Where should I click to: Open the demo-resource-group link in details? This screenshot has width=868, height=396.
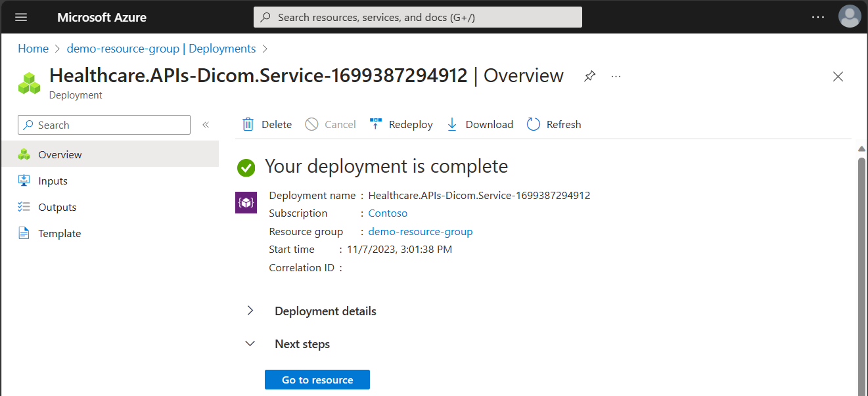pyautogui.click(x=421, y=232)
